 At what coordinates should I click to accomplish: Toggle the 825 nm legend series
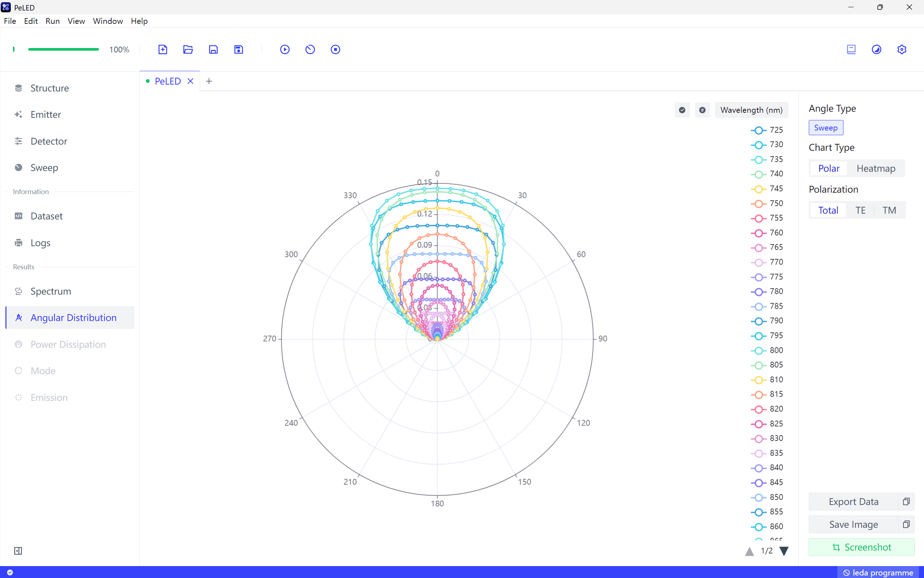click(x=767, y=424)
